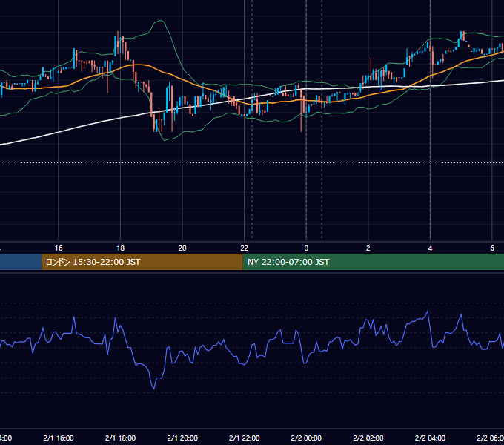Click the blue session bar left of London
The height and width of the screenshot is (445, 504).
click(x=21, y=262)
